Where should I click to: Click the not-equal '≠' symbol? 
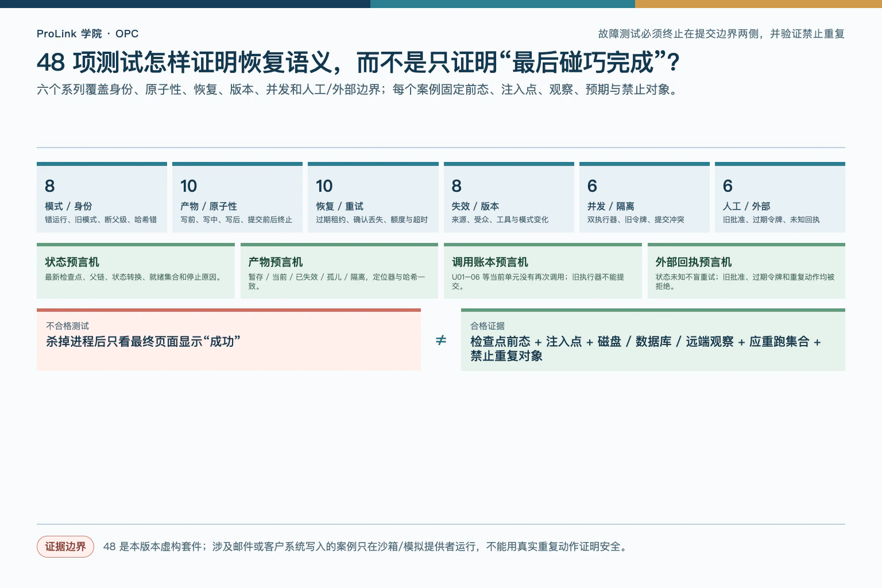click(441, 341)
